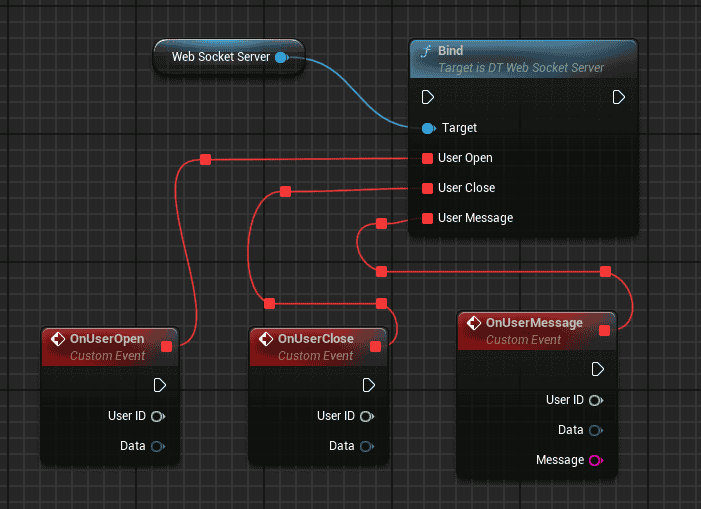Click the Bind node input execution pin
This screenshot has width=701, height=509.
click(428, 97)
